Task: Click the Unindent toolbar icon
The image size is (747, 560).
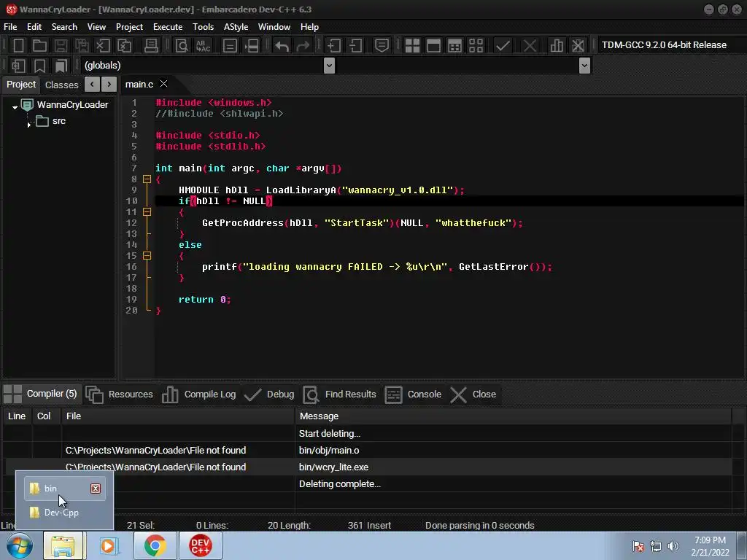Action: tap(355, 45)
